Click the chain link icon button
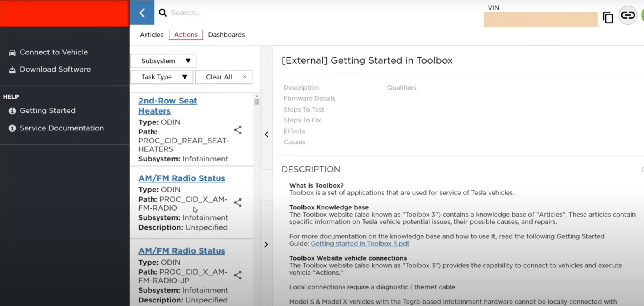Viewport: 644px width, 306px height. pos(627,16)
